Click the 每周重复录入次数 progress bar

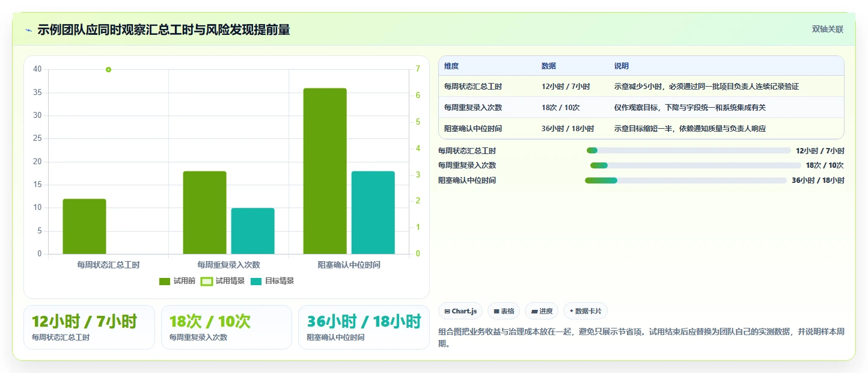[x=695, y=165]
